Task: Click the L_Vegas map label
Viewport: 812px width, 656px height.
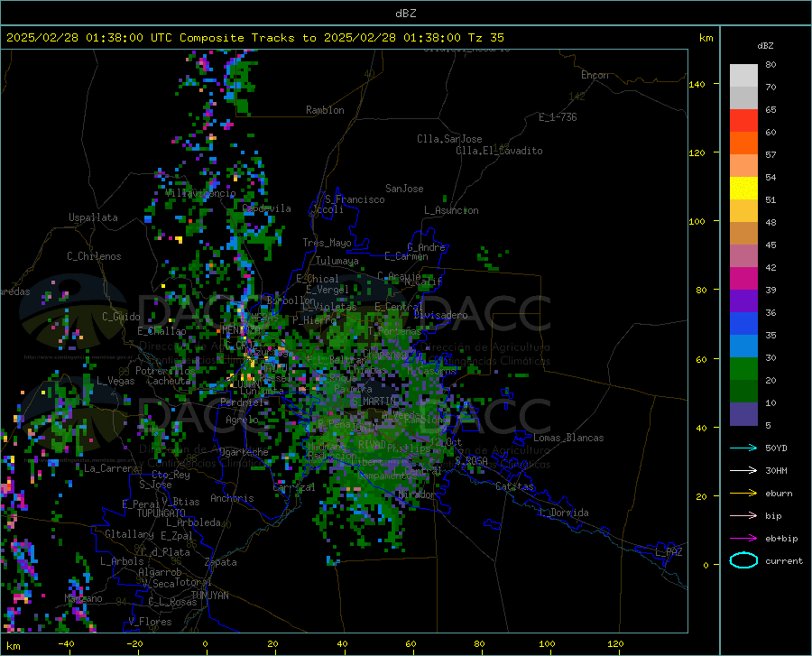Action: (x=115, y=381)
